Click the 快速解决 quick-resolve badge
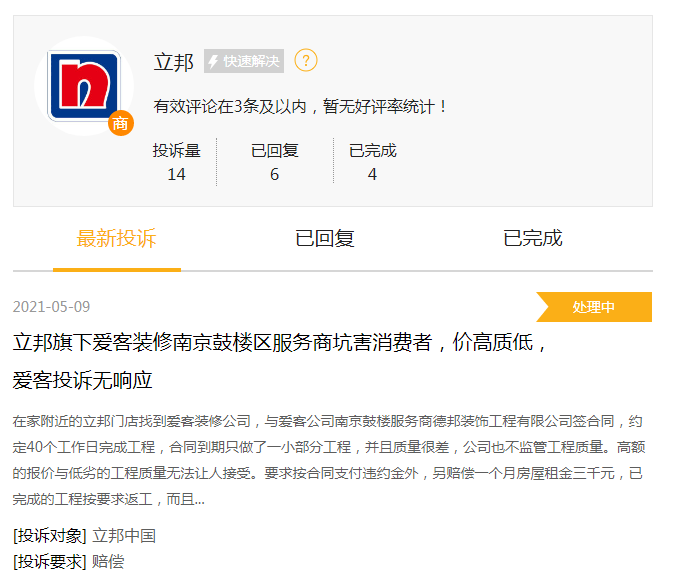Viewport: 674px width, 587px height. [x=244, y=61]
